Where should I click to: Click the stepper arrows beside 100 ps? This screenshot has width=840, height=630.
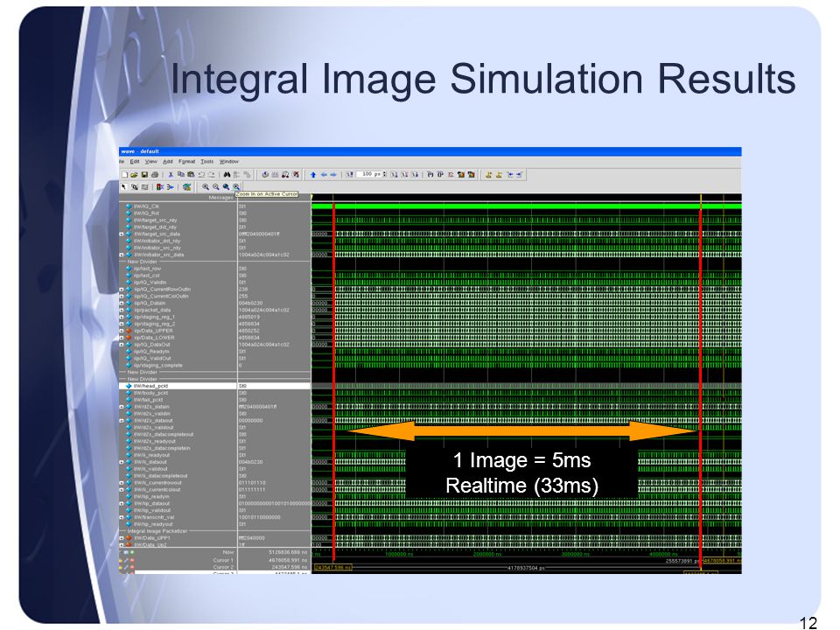point(385,175)
